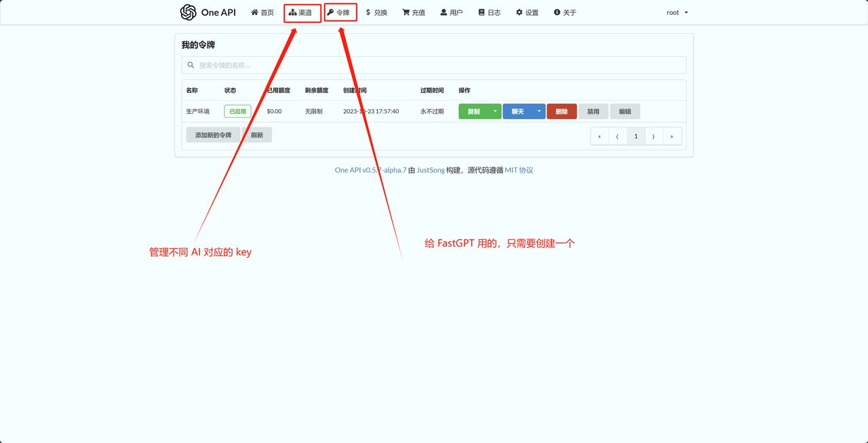Click the One API logo icon

(188, 12)
